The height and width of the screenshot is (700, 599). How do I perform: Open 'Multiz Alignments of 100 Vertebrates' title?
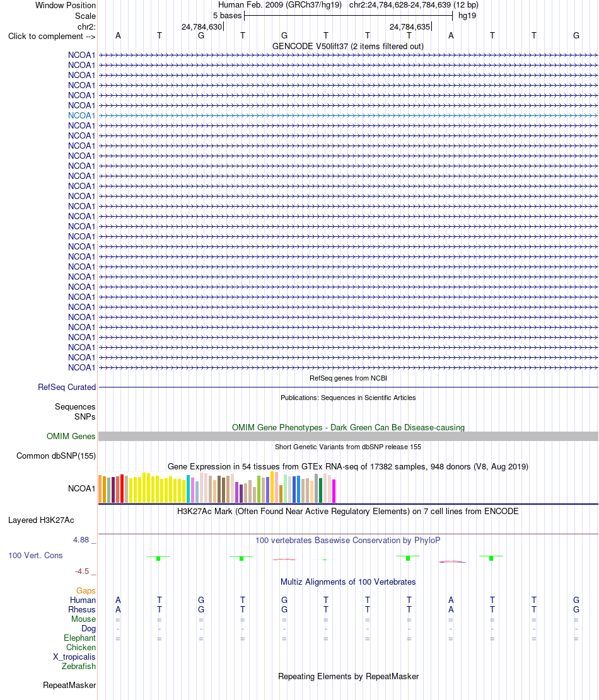[x=348, y=582]
